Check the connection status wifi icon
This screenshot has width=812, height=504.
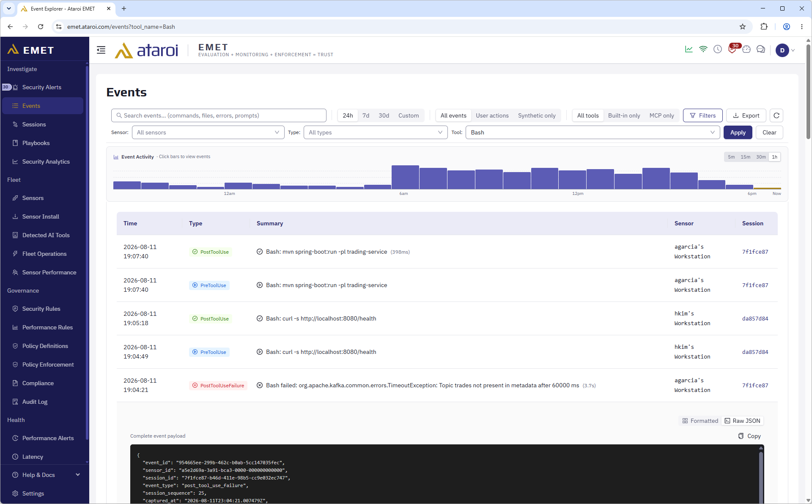click(703, 49)
